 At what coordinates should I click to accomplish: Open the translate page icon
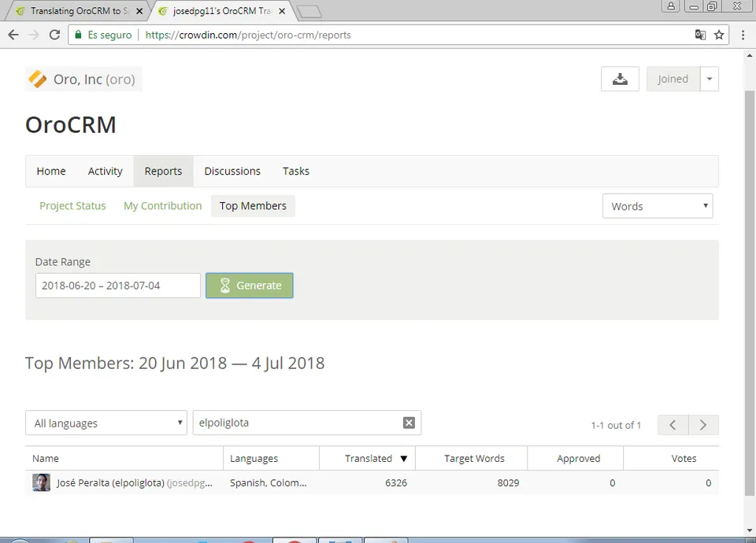pos(700,35)
